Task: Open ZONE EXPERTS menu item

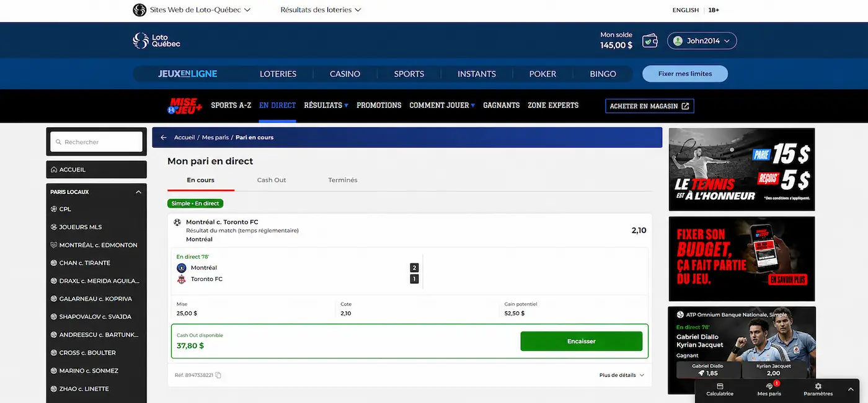Action: tap(553, 105)
